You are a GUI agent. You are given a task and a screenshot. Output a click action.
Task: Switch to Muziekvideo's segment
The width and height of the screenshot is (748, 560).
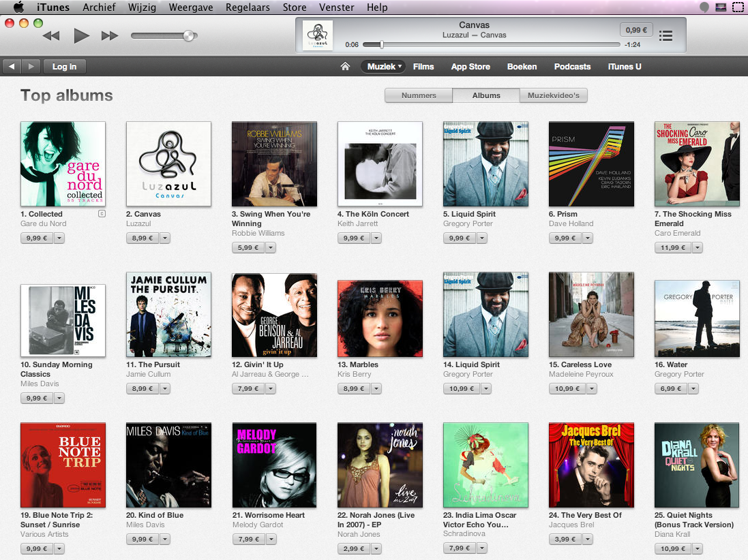tap(553, 95)
